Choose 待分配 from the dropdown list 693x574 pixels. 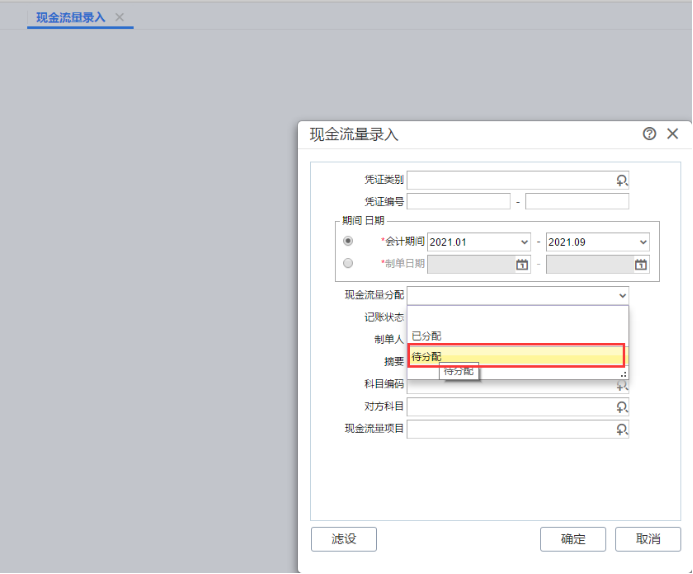(516, 356)
